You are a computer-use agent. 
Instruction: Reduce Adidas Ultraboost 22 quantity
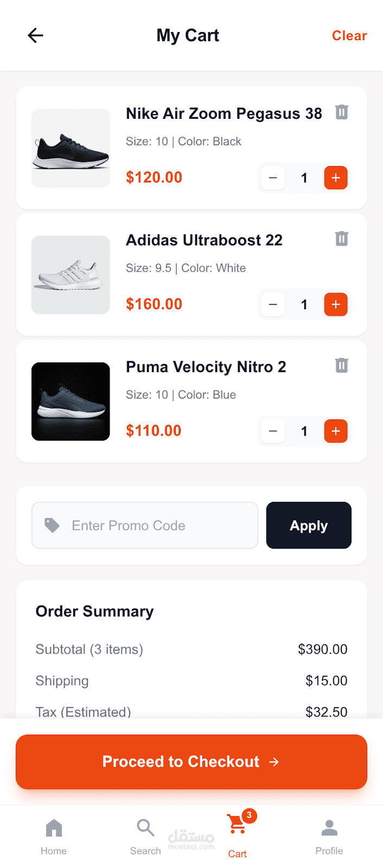point(273,304)
